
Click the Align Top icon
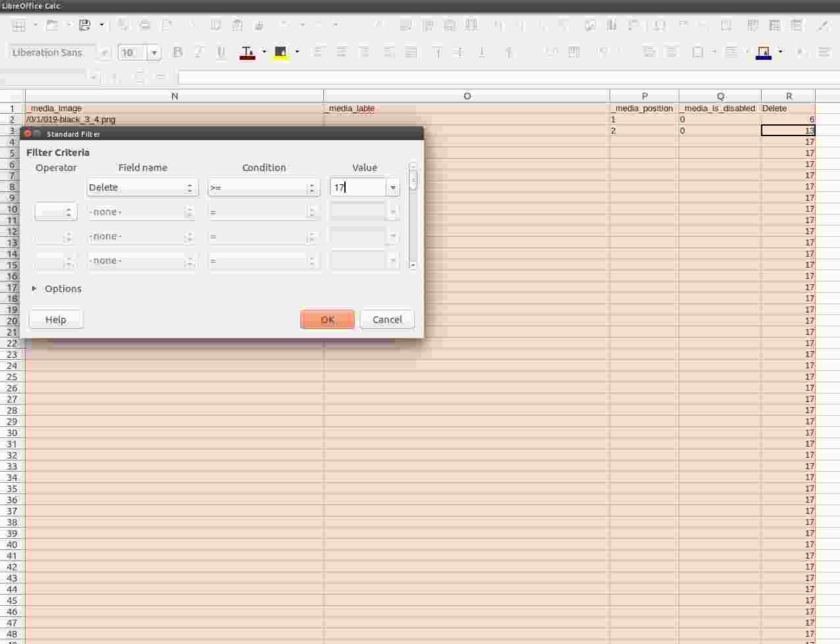(437, 52)
